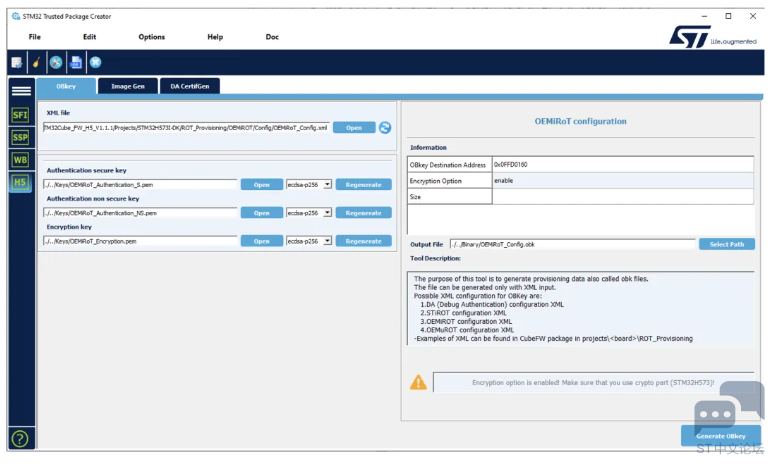Image resolution: width=773 pixels, height=464 pixels.
Task: Click the Generate OBkey button
Action: pyautogui.click(x=721, y=436)
